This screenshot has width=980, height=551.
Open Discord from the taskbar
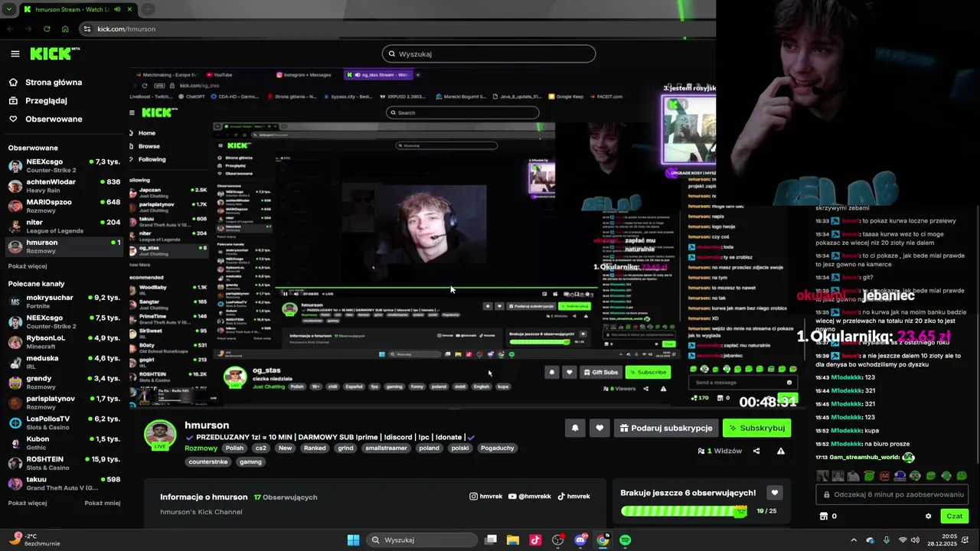[580, 540]
